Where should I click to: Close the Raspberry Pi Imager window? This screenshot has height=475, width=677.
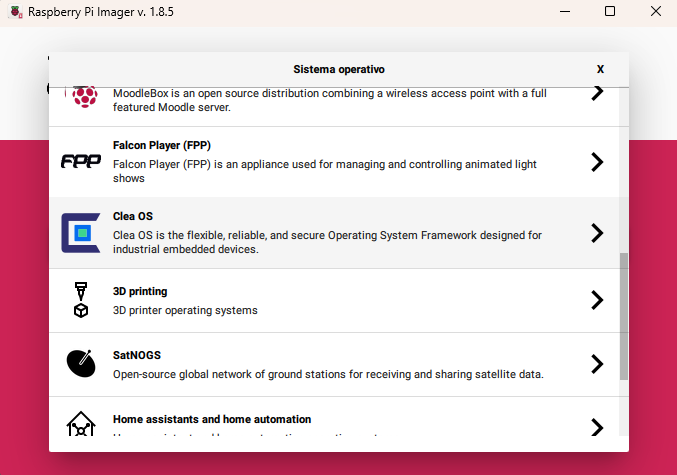[x=656, y=11]
